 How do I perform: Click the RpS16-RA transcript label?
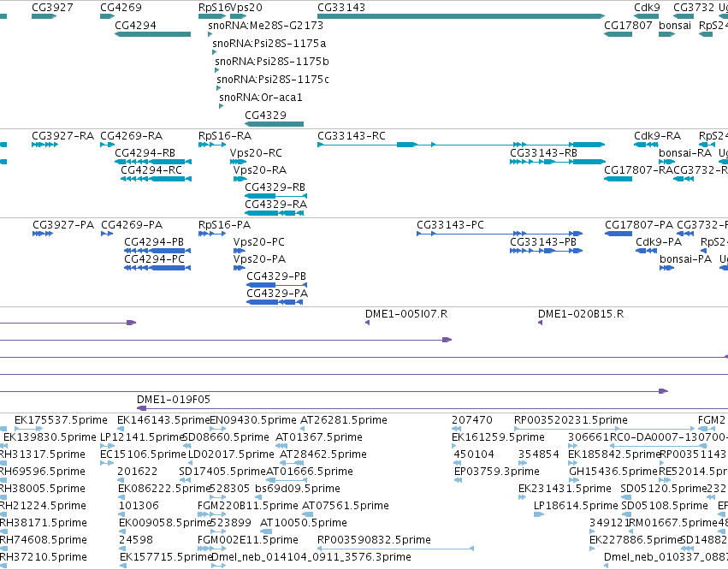point(225,135)
